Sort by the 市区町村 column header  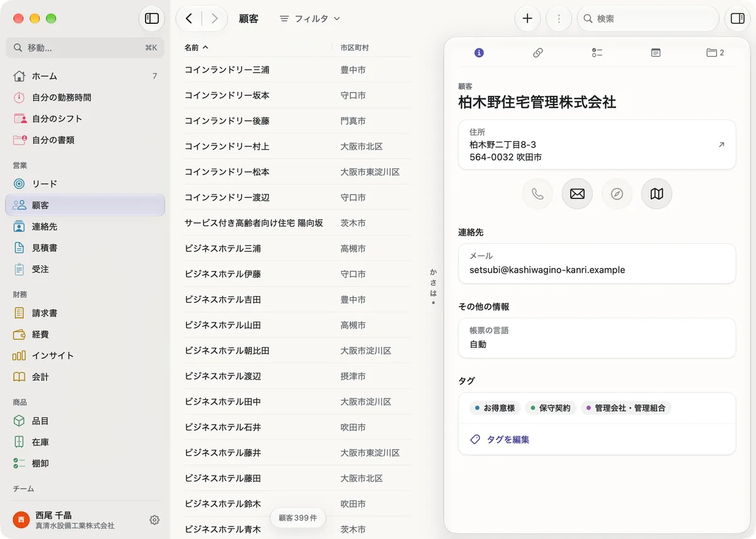tap(355, 47)
